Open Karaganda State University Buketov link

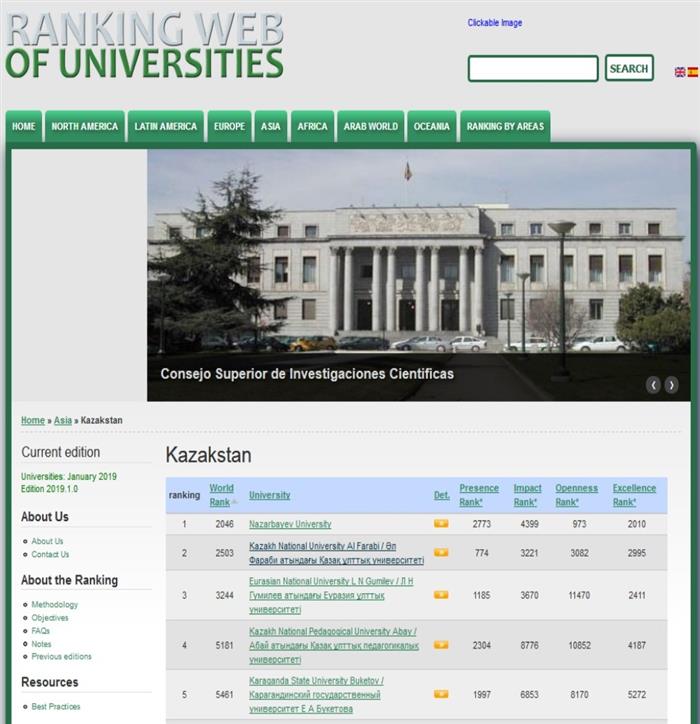(316, 694)
